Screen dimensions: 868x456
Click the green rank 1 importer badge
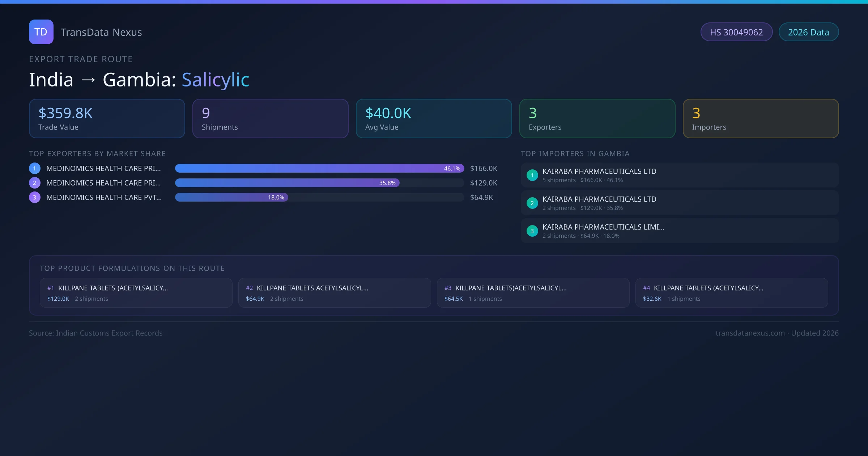(532, 175)
